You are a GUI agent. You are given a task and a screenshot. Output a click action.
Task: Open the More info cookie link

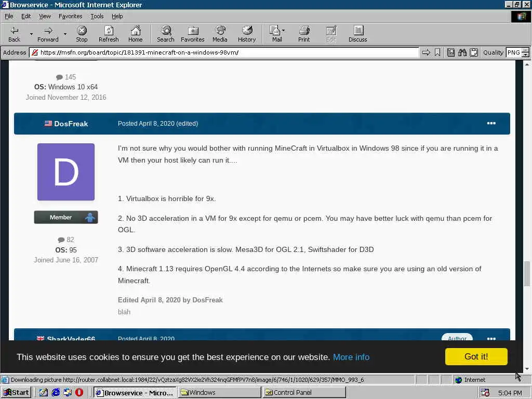click(x=351, y=357)
